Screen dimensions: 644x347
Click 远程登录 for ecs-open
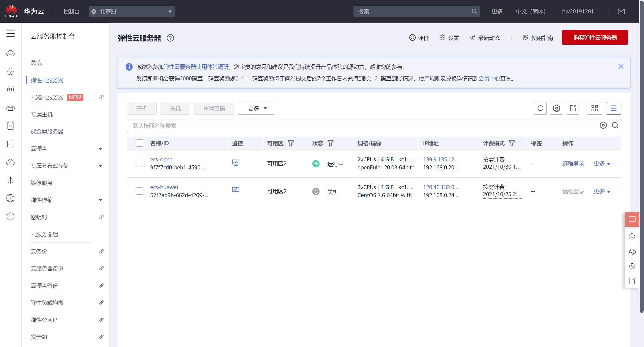coord(573,164)
